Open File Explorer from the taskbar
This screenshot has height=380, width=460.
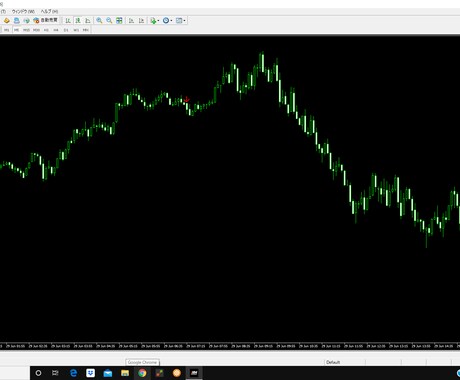(x=125, y=373)
